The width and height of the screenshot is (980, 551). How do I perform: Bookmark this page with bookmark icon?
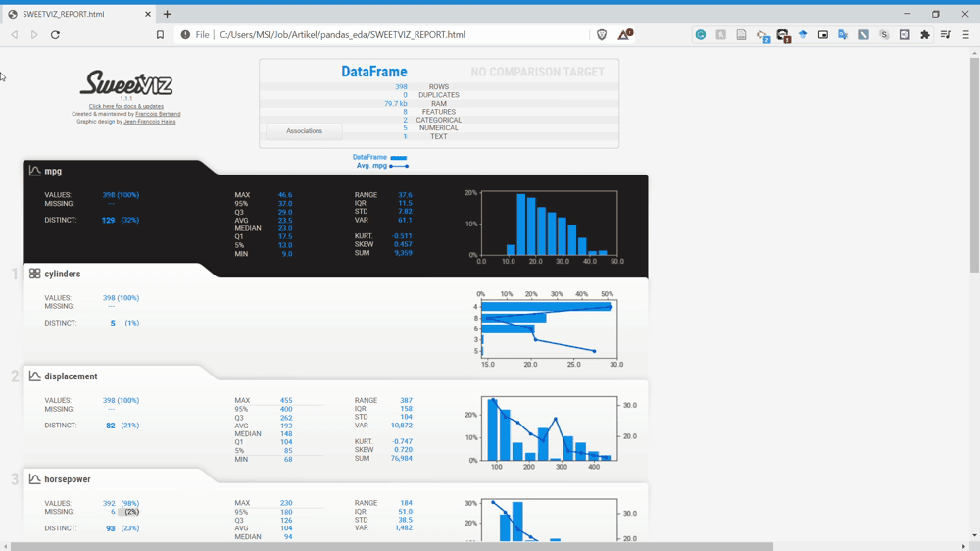160,35
